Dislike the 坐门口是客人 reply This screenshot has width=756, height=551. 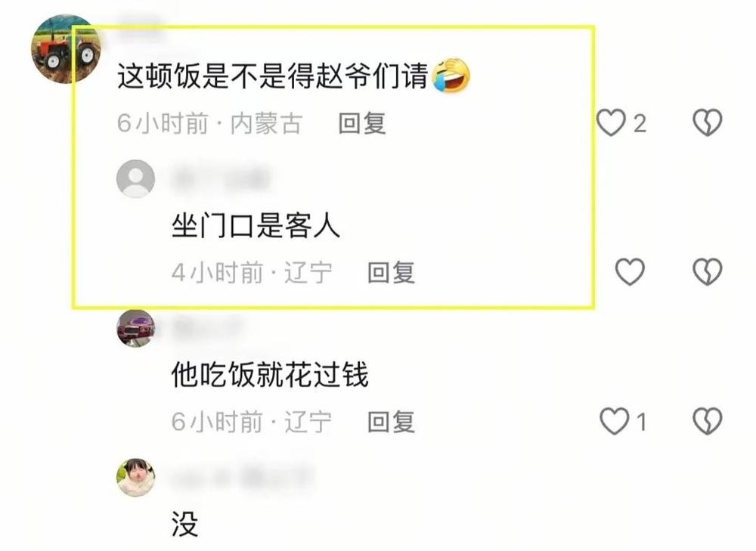point(708,271)
